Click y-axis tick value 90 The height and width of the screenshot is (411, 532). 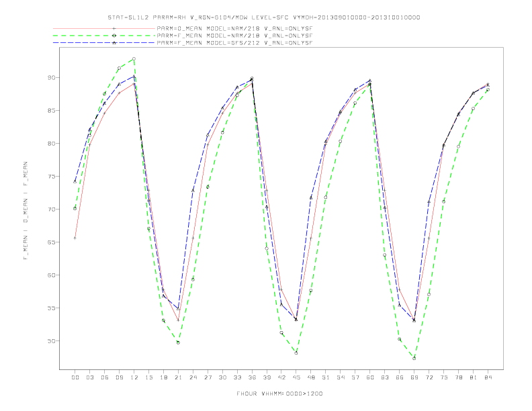click(x=51, y=78)
